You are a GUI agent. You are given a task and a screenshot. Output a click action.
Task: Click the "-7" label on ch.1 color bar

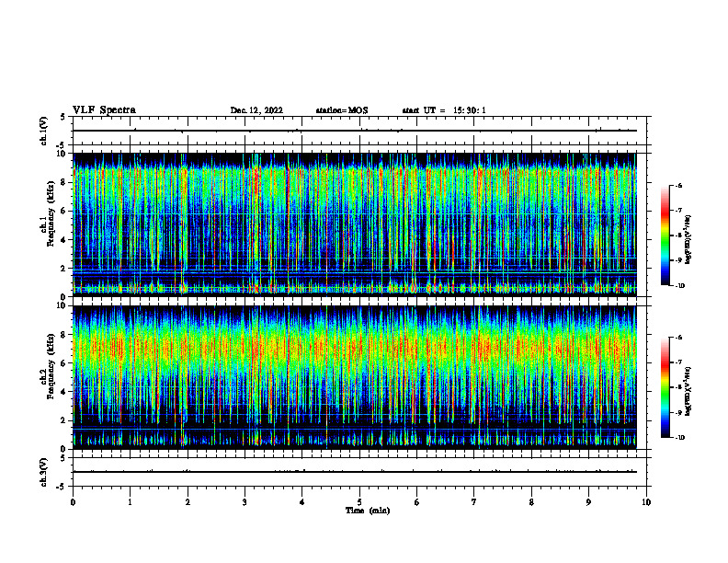(678, 211)
